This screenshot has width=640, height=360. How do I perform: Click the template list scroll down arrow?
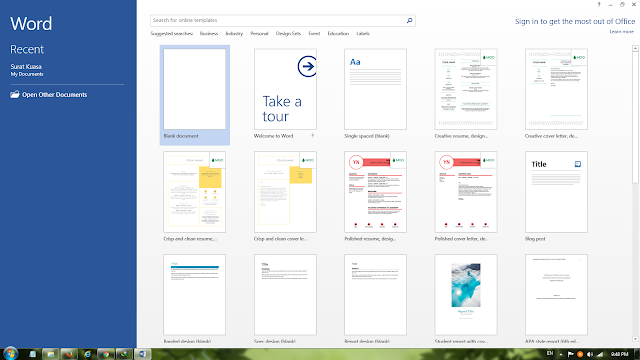[x=635, y=339]
